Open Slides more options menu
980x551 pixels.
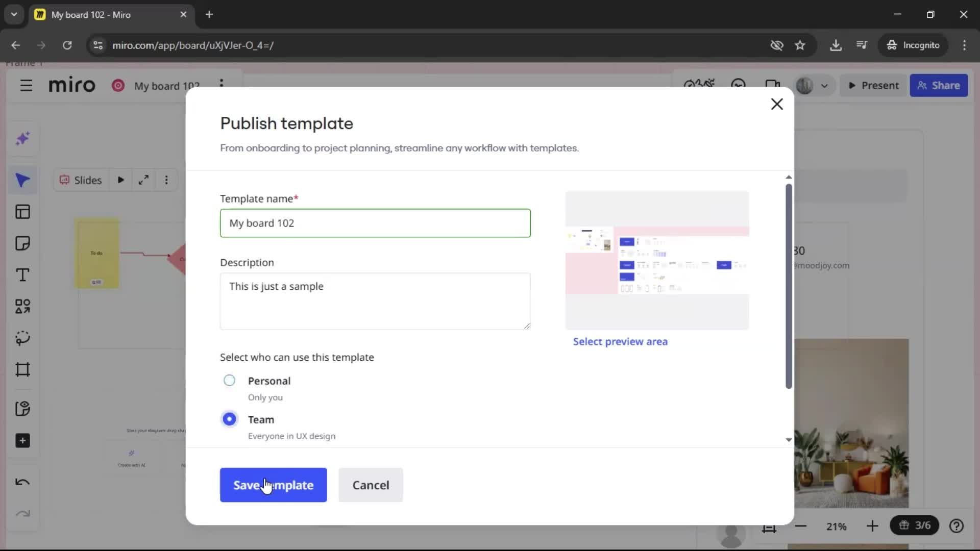point(166,180)
